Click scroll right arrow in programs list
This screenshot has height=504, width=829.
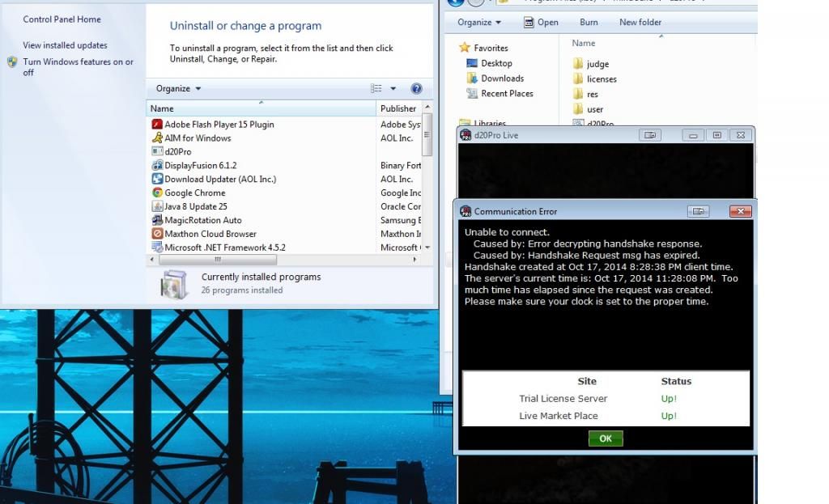414,260
